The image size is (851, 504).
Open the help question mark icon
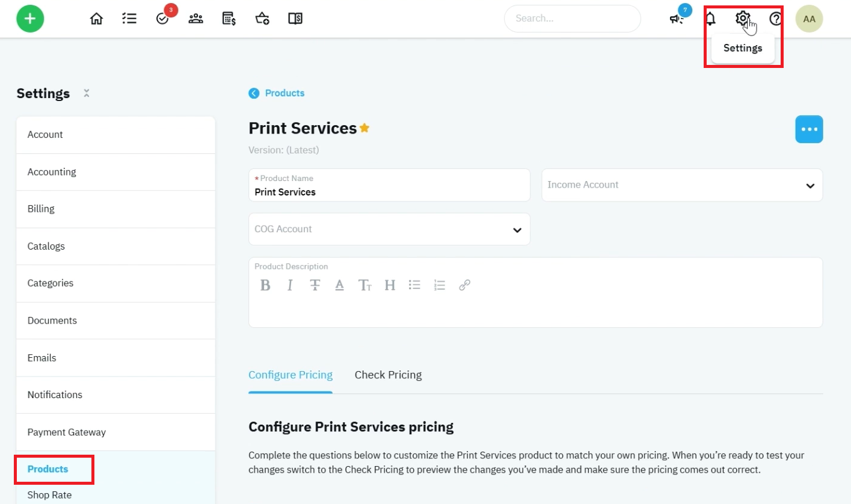(776, 19)
